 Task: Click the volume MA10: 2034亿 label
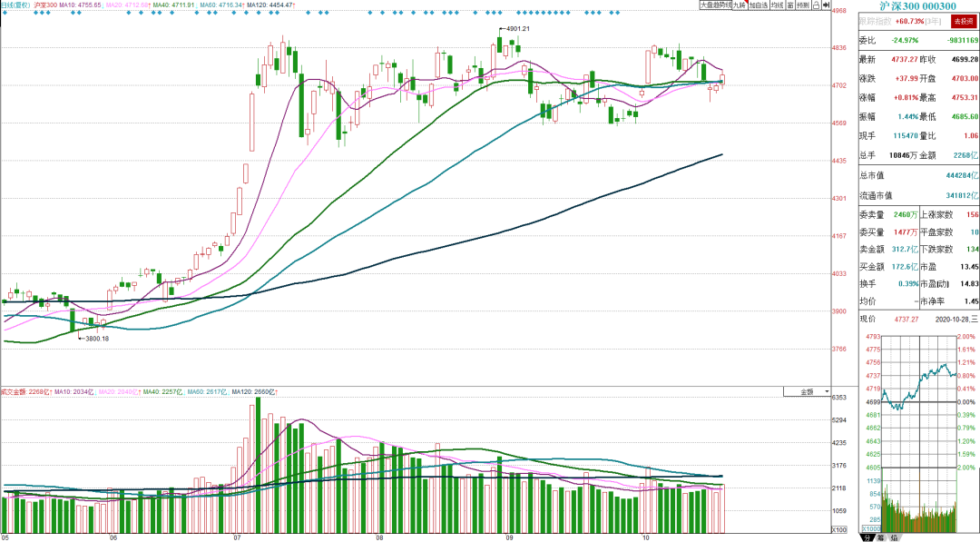[x=73, y=392]
